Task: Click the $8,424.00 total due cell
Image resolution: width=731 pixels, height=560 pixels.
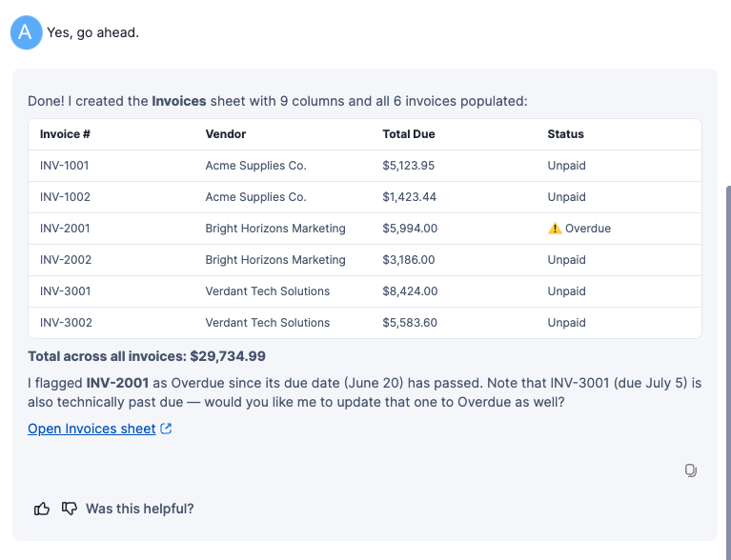Action: [x=410, y=291]
